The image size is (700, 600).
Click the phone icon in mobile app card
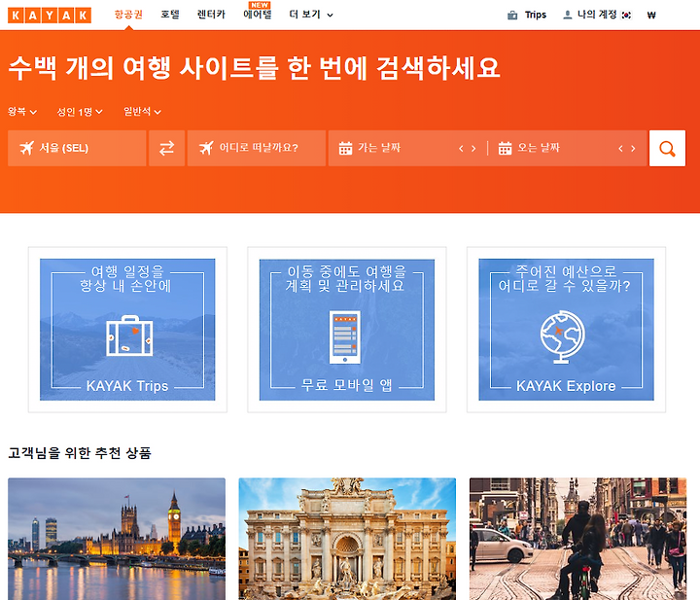tap(345, 337)
